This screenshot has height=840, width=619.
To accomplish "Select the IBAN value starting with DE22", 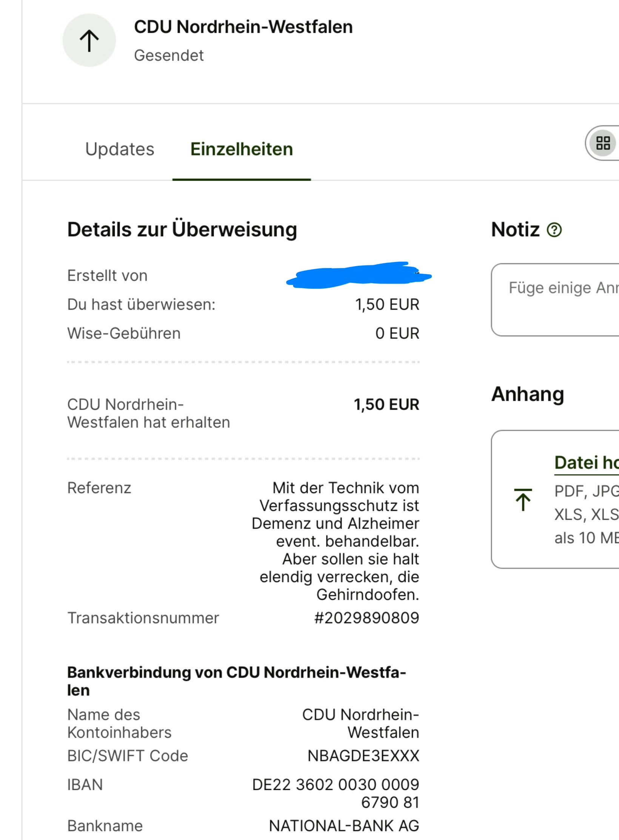I will coord(336,793).
